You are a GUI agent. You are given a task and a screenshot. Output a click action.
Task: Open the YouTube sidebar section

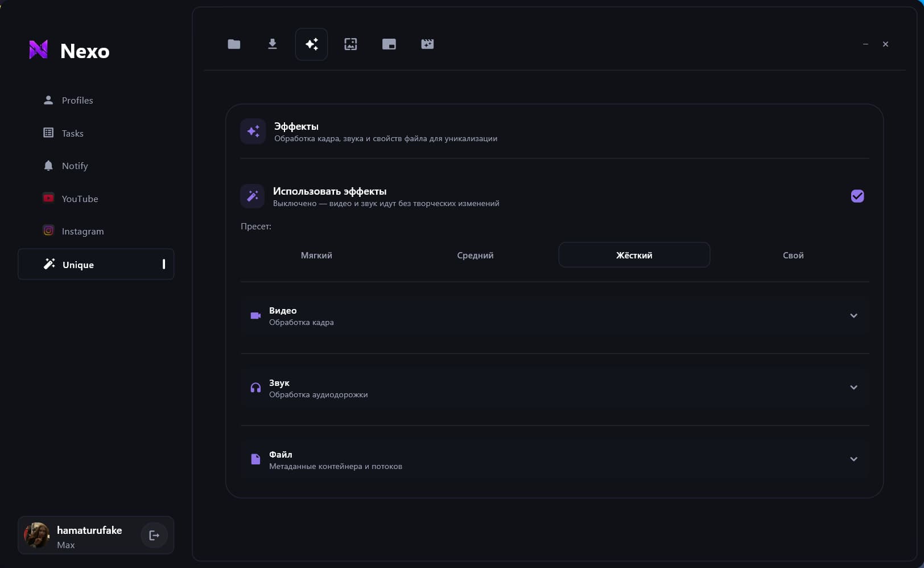coord(96,199)
